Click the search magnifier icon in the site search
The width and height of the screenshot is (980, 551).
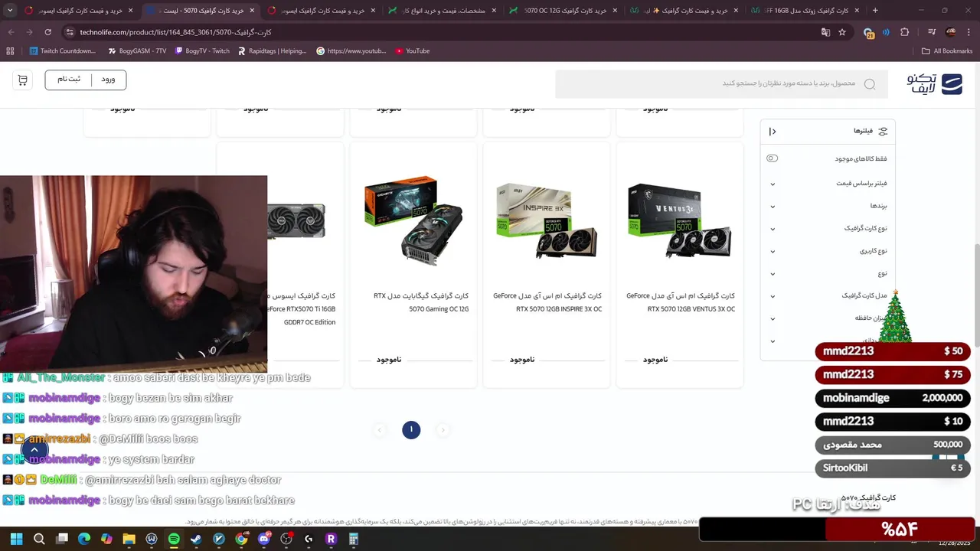tap(869, 84)
